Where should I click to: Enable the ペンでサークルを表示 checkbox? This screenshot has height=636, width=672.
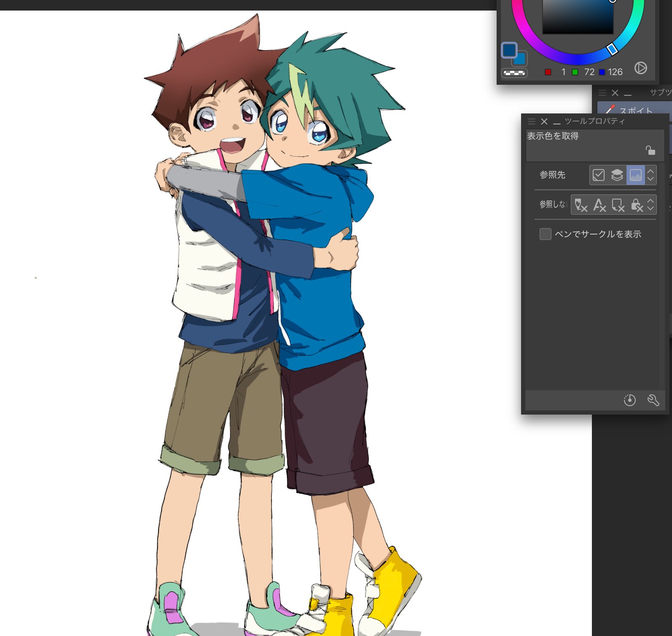pos(545,234)
